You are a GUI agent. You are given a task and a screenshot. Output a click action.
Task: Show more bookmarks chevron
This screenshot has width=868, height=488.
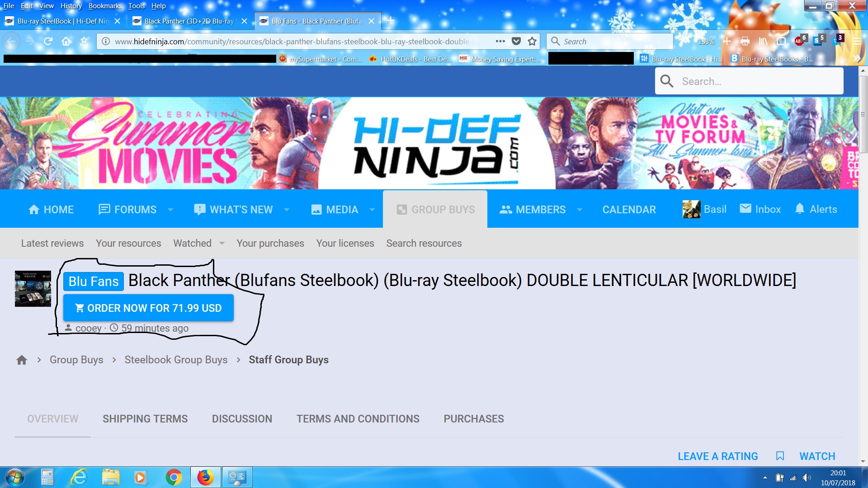pyautogui.click(x=857, y=59)
